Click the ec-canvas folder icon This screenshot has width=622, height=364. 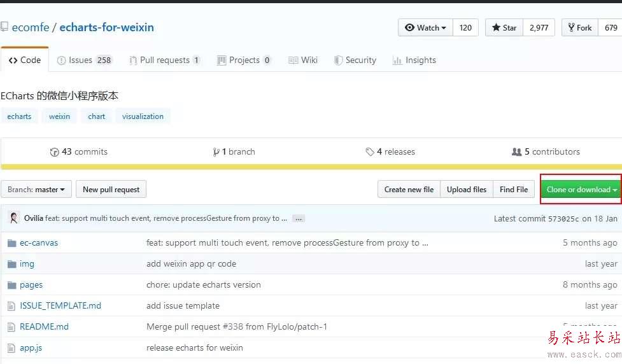pos(12,243)
